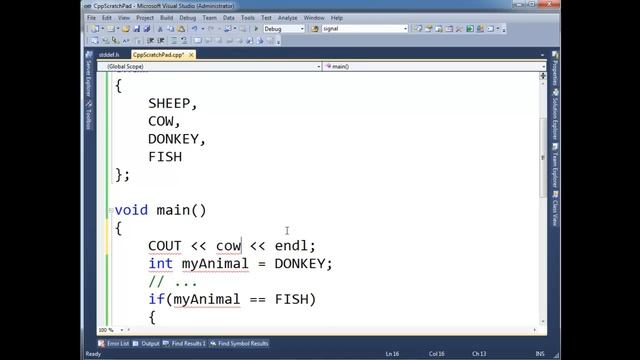Open the Analyze menu
The image size is (640, 360).
point(288,18)
